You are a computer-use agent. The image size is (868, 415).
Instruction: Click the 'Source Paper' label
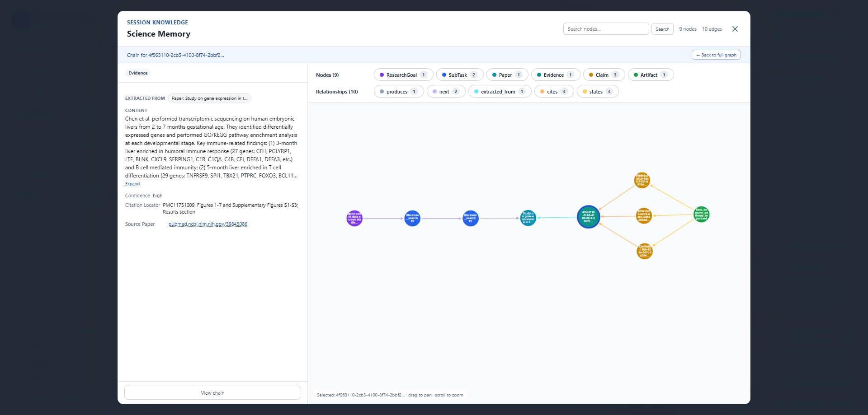140,224
